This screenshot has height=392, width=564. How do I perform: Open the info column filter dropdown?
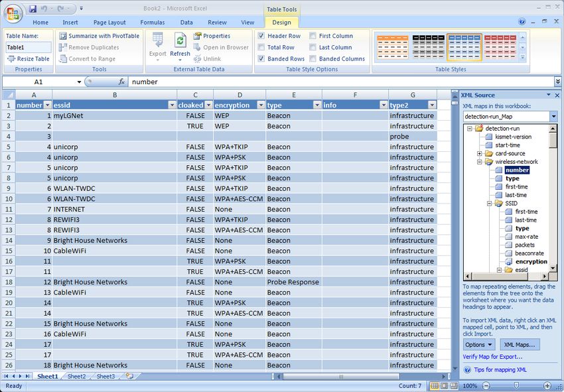[384, 105]
